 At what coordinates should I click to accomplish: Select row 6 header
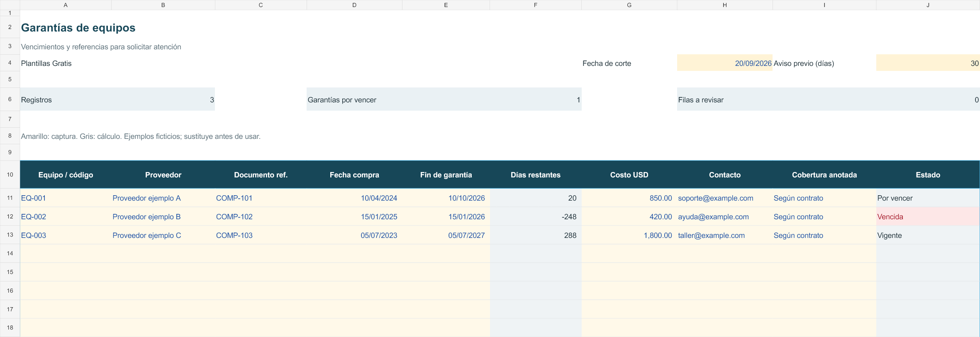click(x=10, y=99)
